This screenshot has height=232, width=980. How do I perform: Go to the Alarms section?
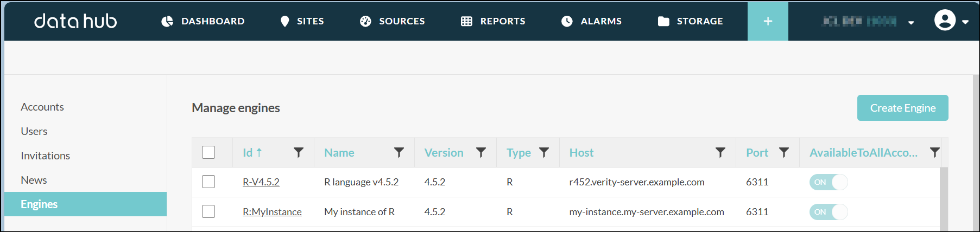point(591,21)
